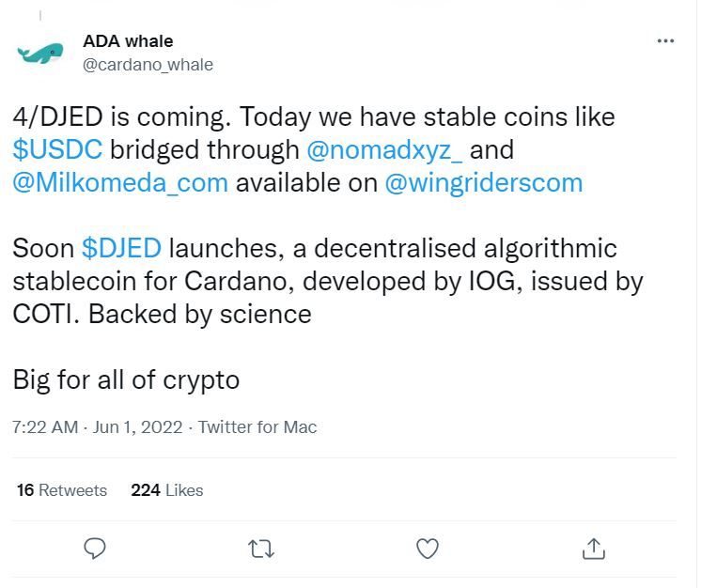The width and height of the screenshot is (701, 588).
Task: Click the reply speech bubble icon
Action: [x=95, y=549]
